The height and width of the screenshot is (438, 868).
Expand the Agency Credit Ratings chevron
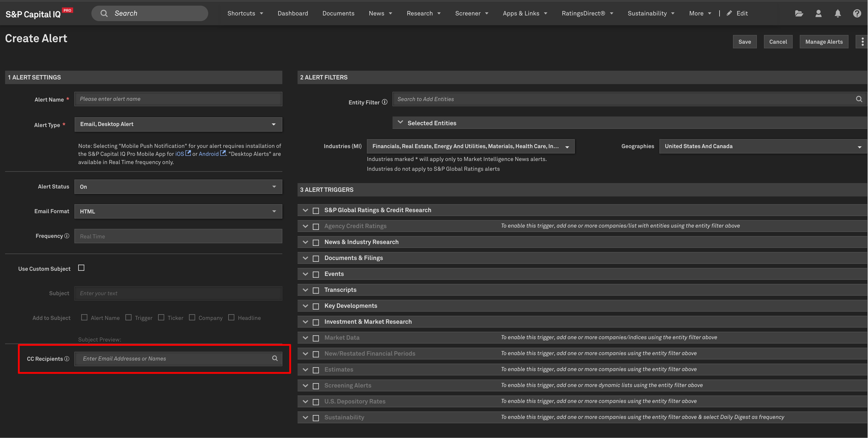[305, 226]
